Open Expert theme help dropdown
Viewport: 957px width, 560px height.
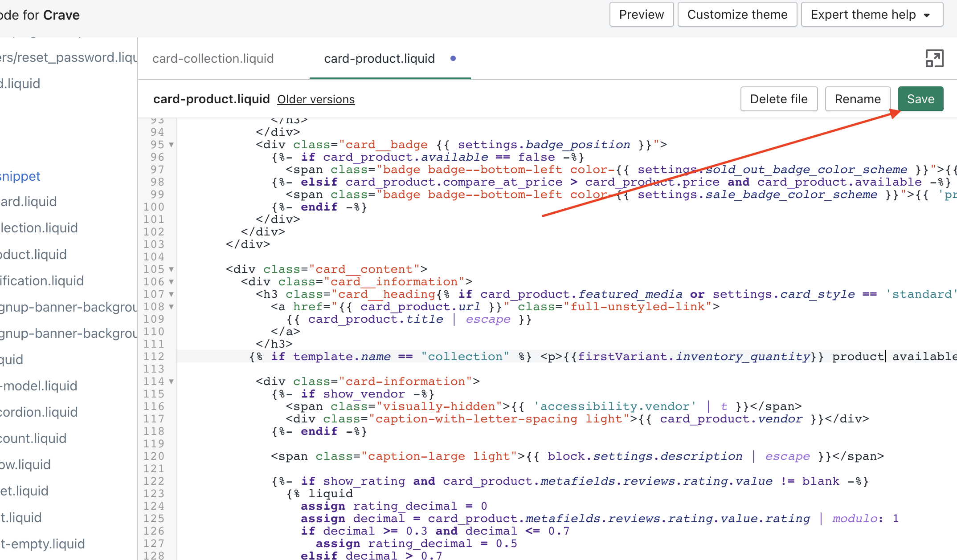[871, 15]
